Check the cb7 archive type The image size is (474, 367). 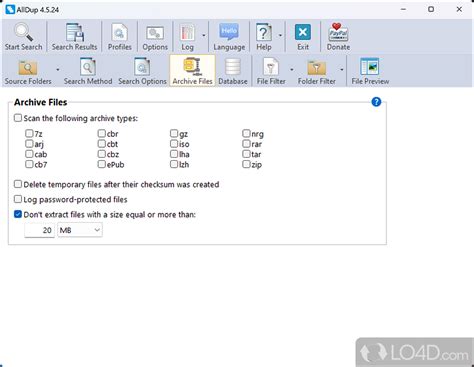point(29,164)
